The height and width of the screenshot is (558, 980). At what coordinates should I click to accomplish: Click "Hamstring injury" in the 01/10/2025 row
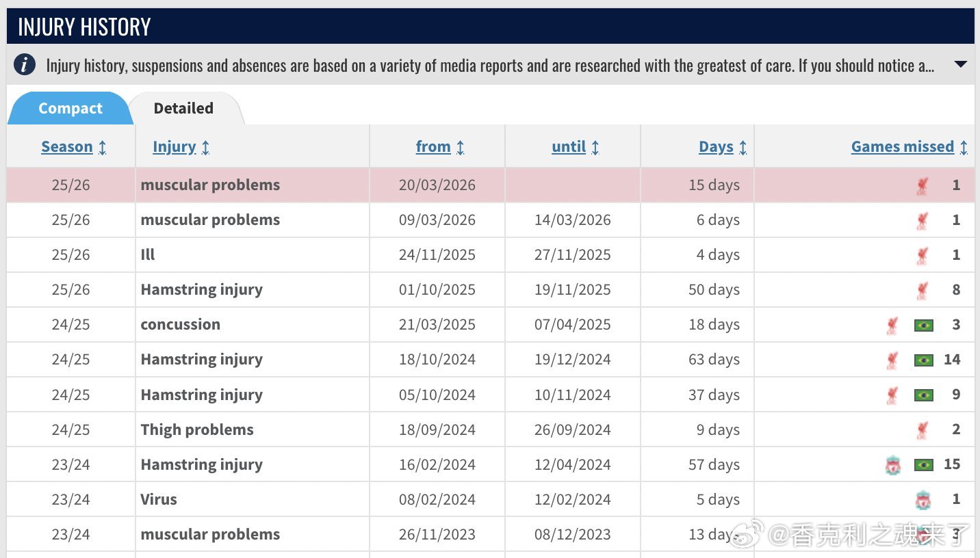202,290
